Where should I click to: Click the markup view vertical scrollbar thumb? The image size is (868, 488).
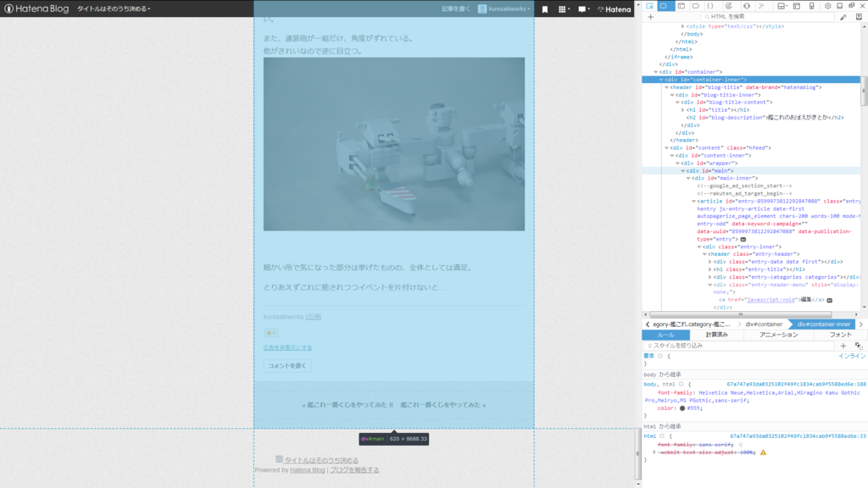tap(864, 91)
